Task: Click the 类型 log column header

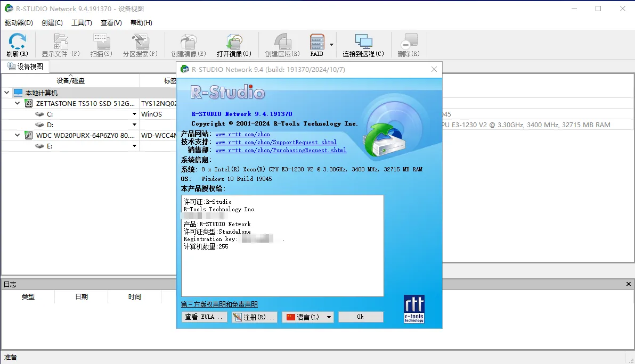Action: [x=28, y=296]
